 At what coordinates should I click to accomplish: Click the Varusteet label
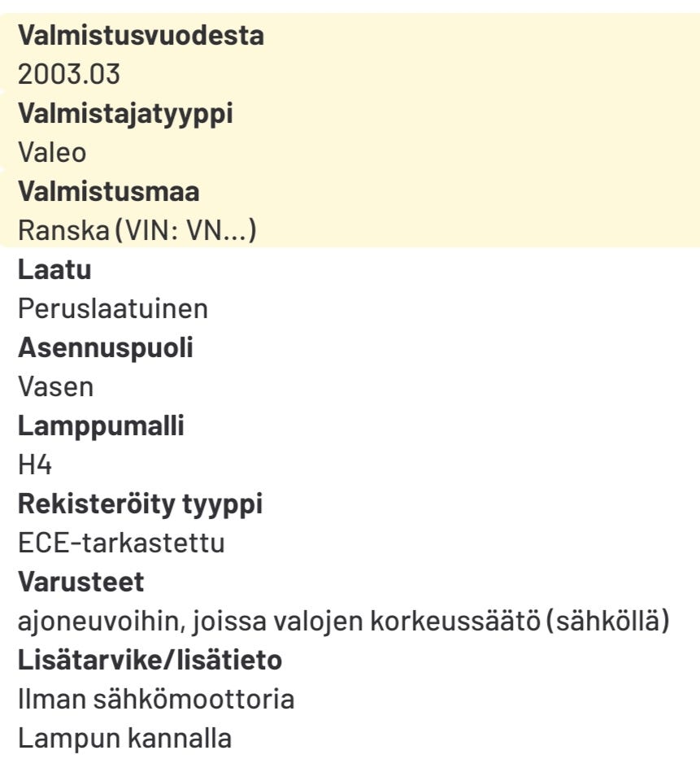click(x=80, y=582)
